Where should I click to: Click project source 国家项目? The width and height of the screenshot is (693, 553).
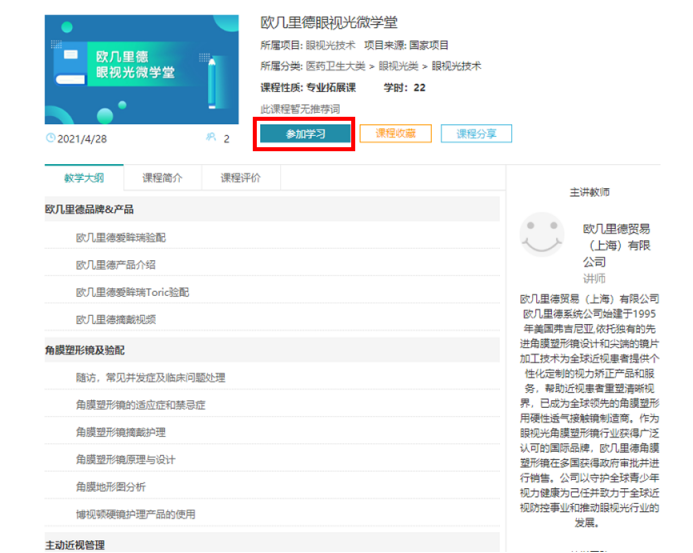click(429, 45)
